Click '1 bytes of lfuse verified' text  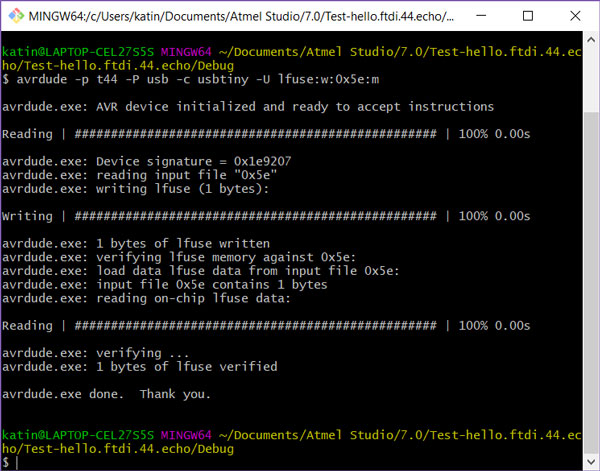[x=186, y=367]
